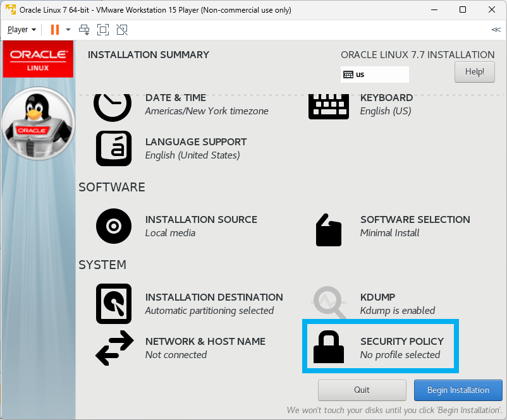Click the Help! button
Image resolution: width=507 pixels, height=420 pixels.
click(x=474, y=72)
